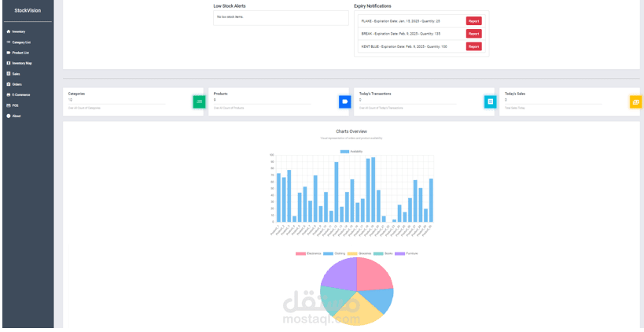Click the card icon beside POS
This screenshot has width=644, height=332.
coord(9,105)
